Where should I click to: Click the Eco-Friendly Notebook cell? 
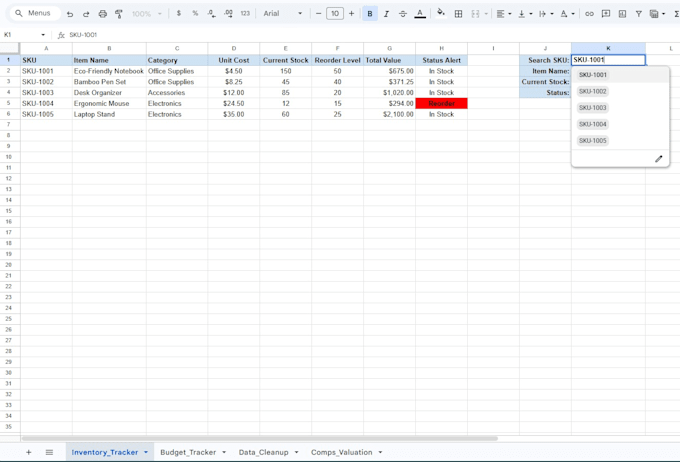[109, 71]
